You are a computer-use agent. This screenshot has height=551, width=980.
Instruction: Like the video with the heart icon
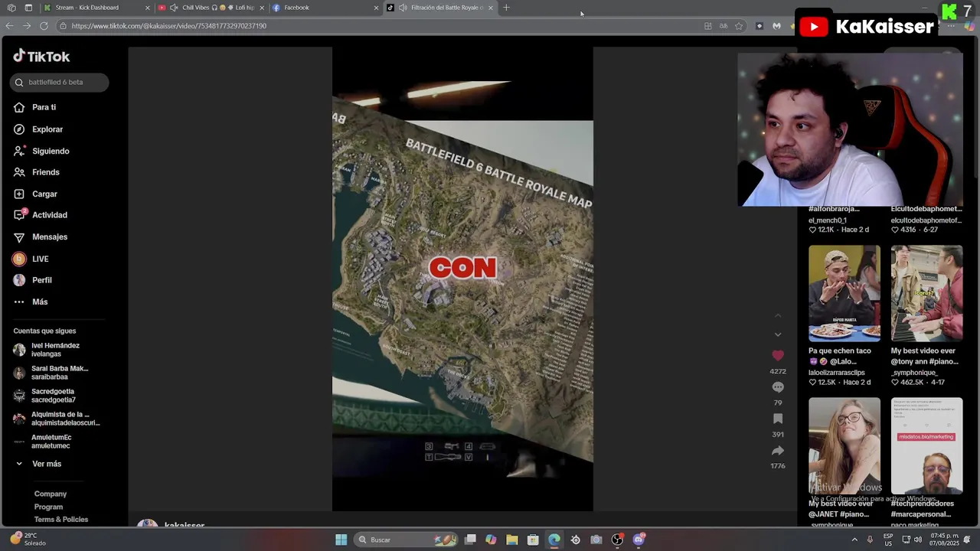click(x=778, y=355)
